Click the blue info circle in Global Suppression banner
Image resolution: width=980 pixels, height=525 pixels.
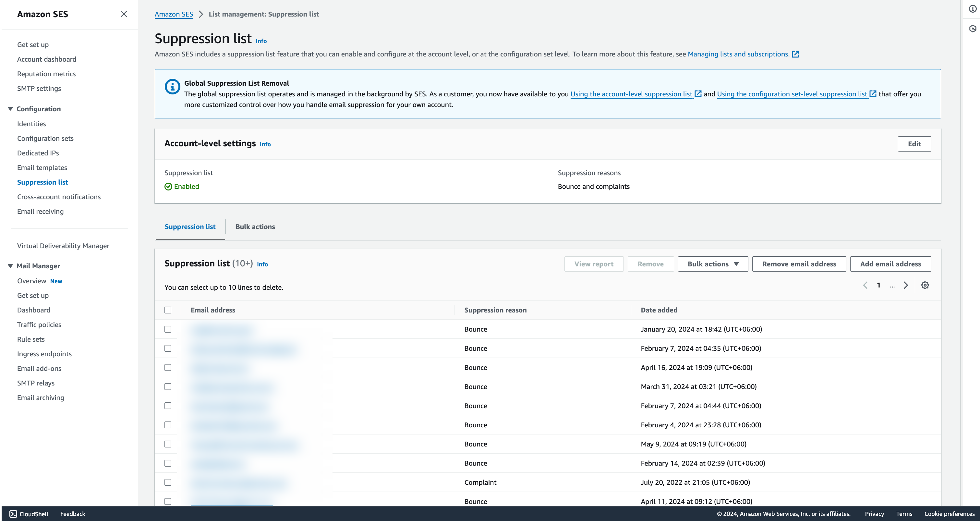click(172, 87)
